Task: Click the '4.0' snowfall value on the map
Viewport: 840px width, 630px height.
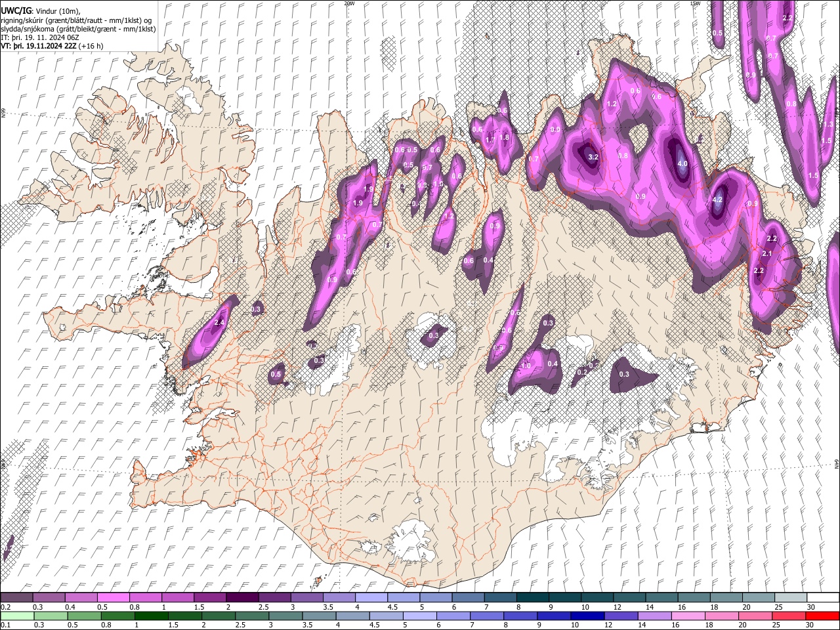Action: point(682,164)
